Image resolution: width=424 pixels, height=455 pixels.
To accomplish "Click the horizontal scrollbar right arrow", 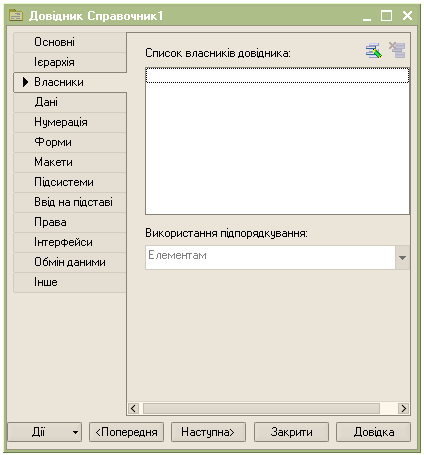I will click(x=404, y=408).
